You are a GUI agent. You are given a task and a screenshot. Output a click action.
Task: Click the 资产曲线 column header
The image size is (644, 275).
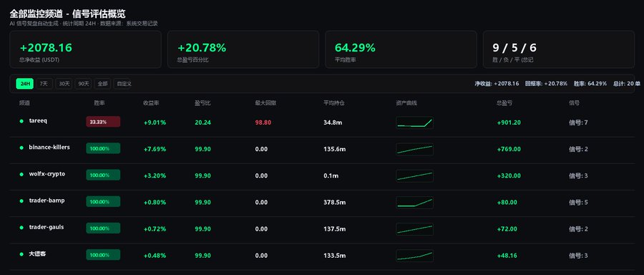point(406,102)
